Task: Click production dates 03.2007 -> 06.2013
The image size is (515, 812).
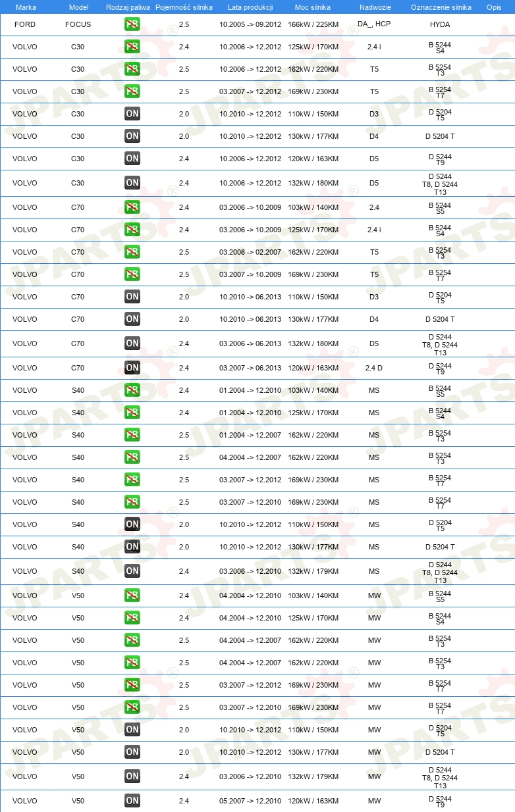Action: click(250, 368)
